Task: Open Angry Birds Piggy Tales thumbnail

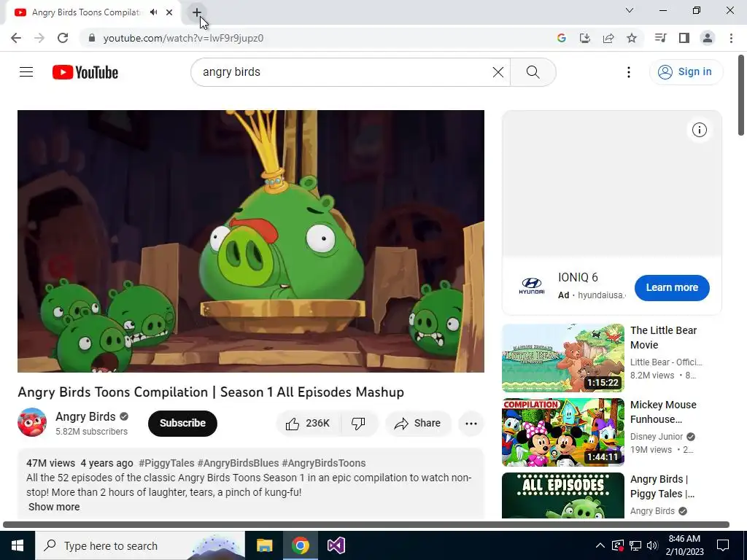Action: click(562, 495)
